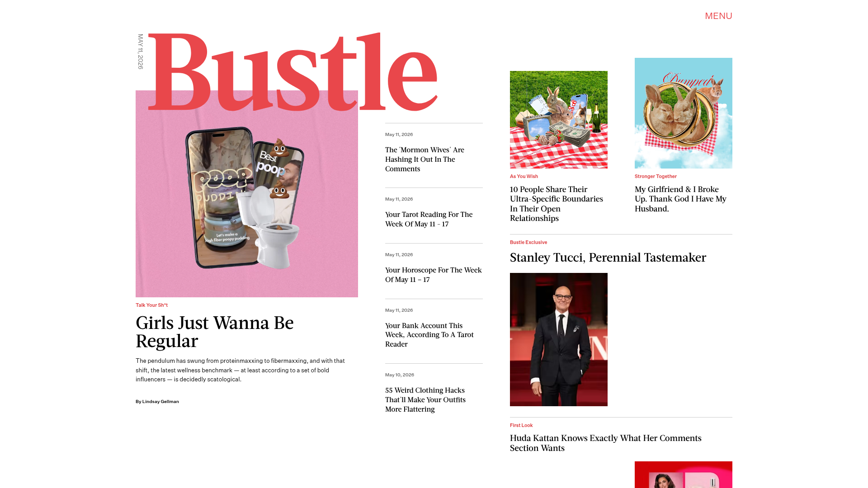Click the 'Dumped' rabbits ring thumbnail
Screen dimensions: 868x488
(684, 113)
